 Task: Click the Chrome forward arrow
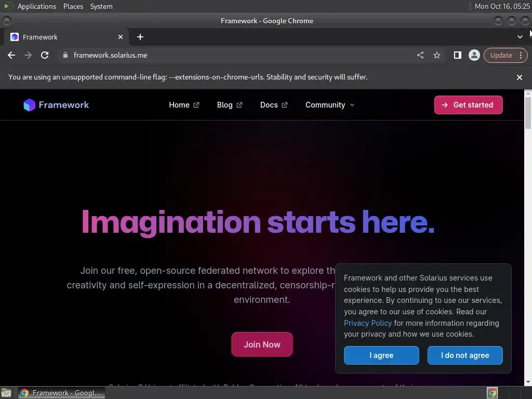tap(28, 55)
